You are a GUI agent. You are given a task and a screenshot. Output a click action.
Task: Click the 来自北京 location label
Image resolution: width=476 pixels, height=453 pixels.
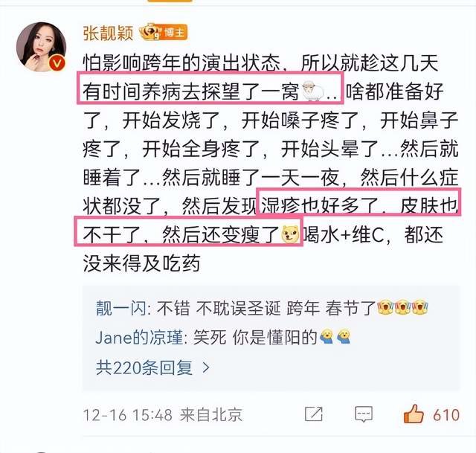(x=211, y=415)
